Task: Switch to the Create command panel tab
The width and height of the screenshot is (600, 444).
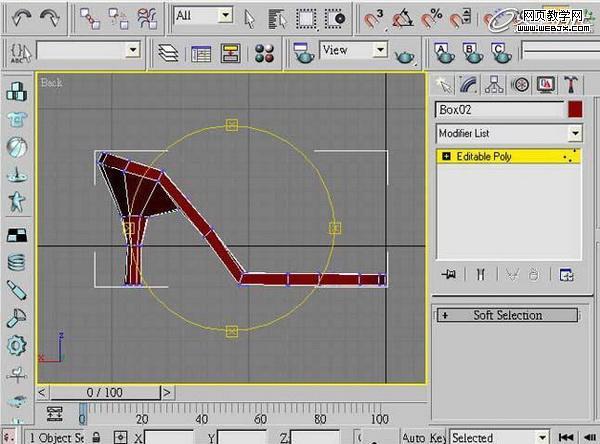Action: 443,85
